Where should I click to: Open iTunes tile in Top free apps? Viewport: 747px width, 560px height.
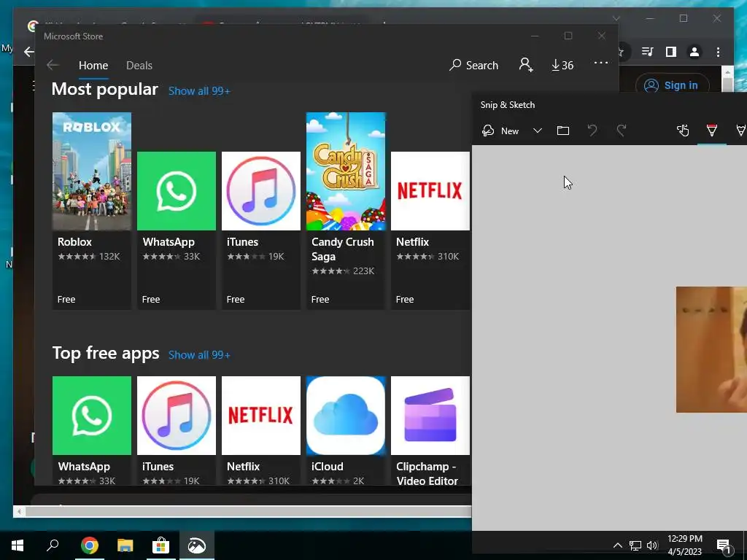click(177, 430)
